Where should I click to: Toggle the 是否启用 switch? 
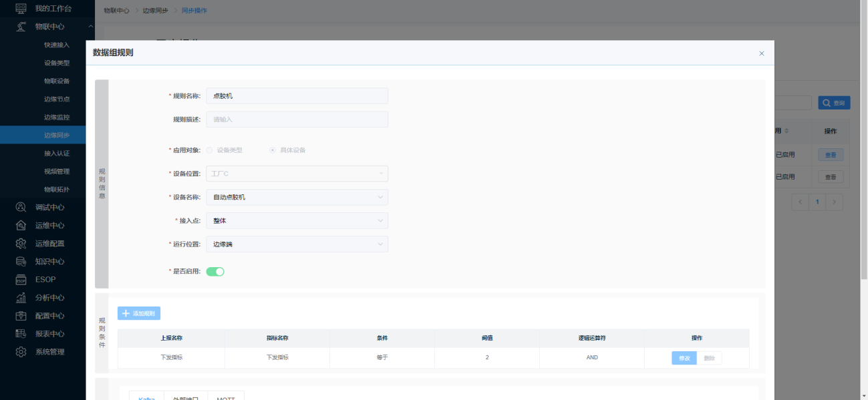[214, 271]
